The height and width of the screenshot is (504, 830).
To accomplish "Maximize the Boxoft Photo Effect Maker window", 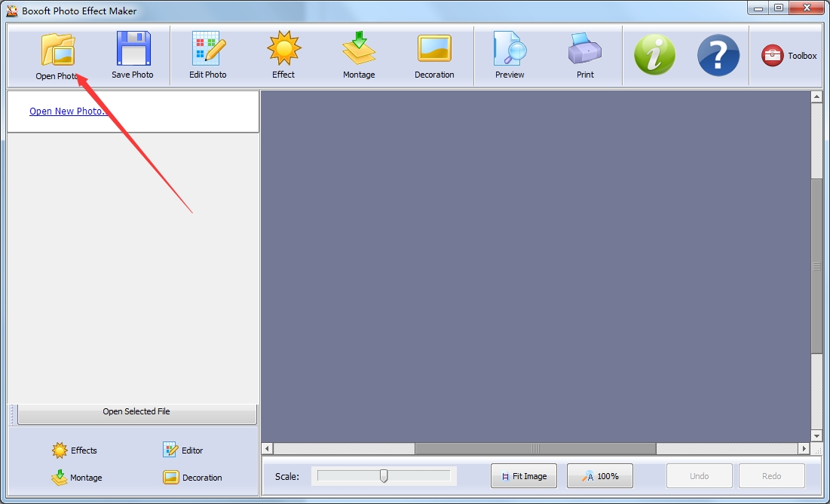I will click(778, 8).
